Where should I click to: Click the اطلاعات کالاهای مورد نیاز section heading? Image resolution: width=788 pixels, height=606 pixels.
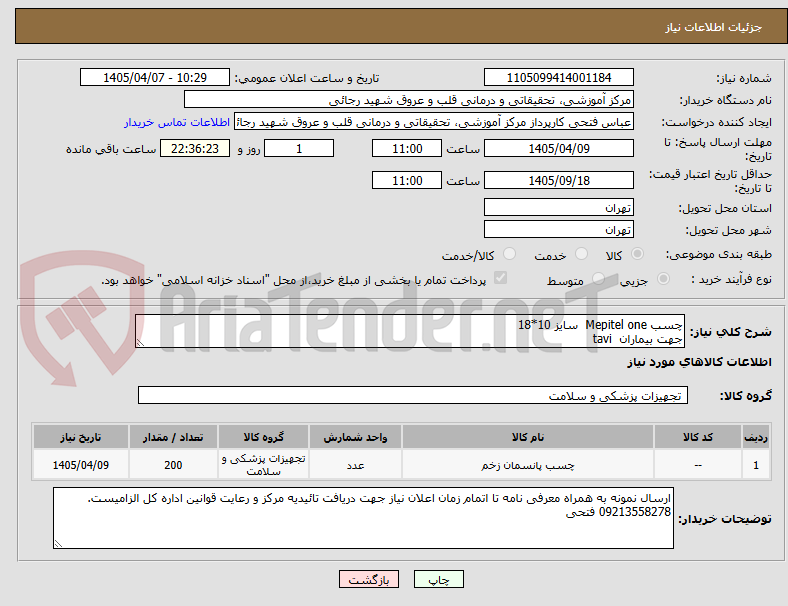pyautogui.click(x=699, y=362)
